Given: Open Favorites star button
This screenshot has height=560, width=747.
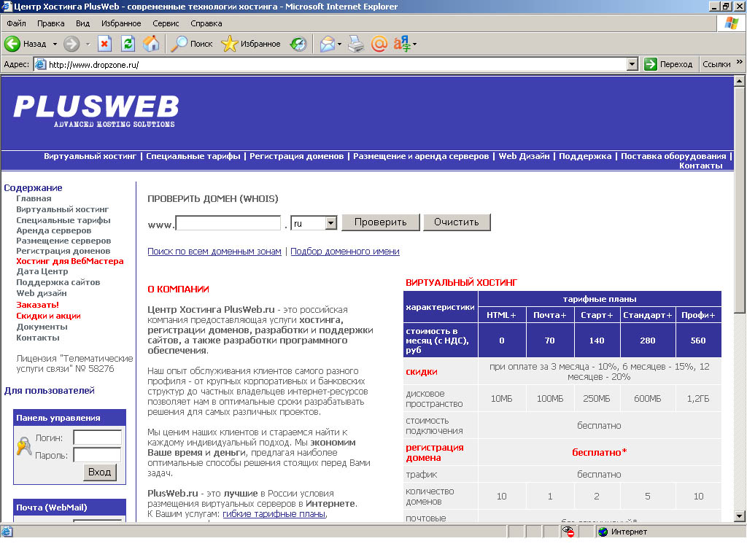Looking at the screenshot, I should 251,44.
